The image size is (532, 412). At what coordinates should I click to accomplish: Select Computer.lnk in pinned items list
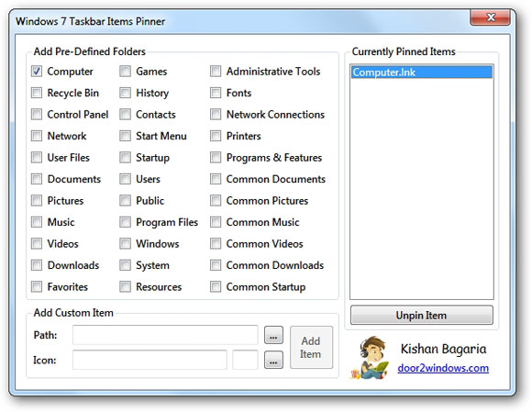(x=422, y=72)
